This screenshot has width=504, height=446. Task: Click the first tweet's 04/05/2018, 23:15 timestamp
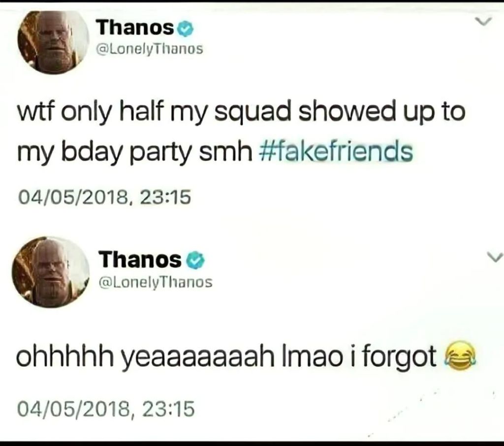click(104, 198)
